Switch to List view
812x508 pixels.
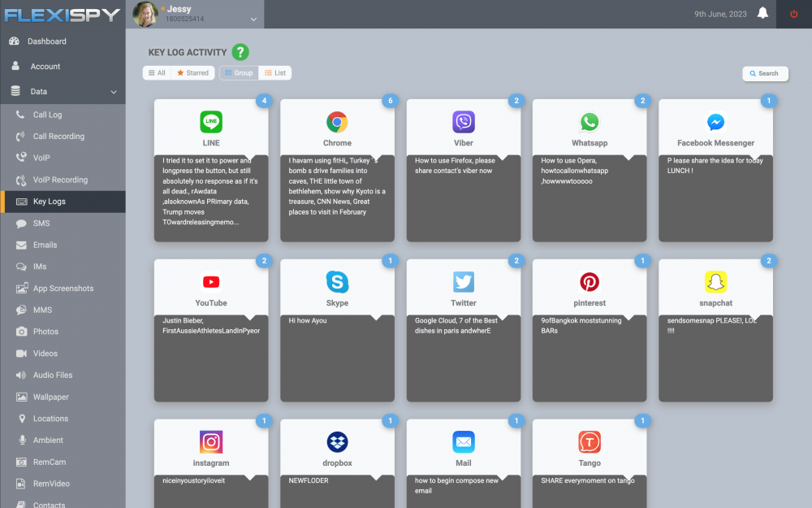[x=275, y=73]
